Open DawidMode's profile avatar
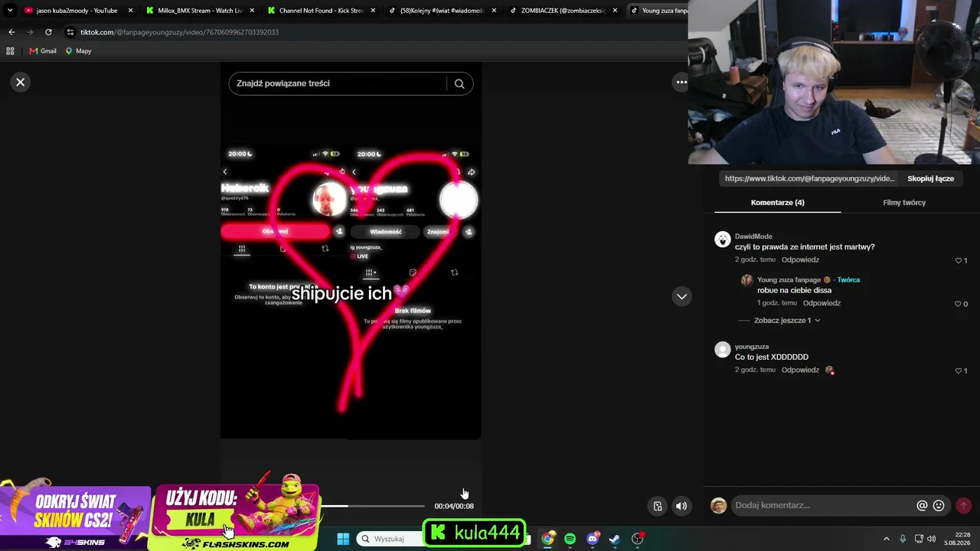Viewport: 980px width, 551px height. [x=723, y=240]
